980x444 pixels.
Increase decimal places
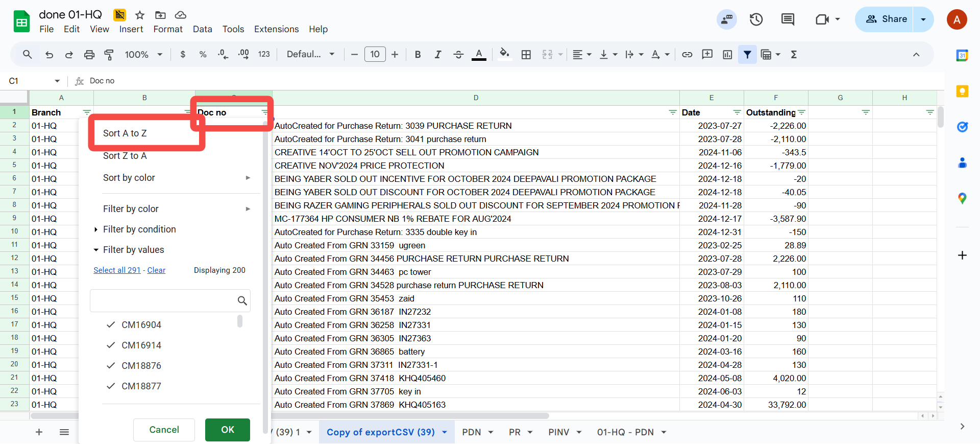click(243, 54)
